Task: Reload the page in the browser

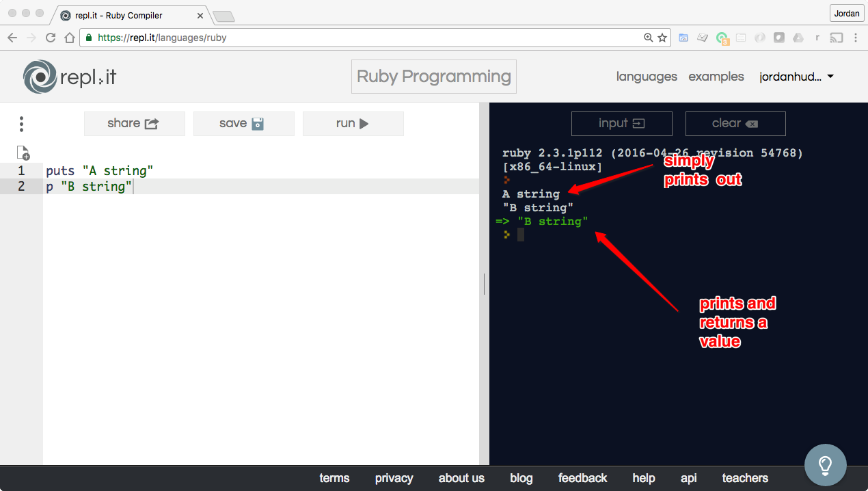Action: pyautogui.click(x=51, y=38)
